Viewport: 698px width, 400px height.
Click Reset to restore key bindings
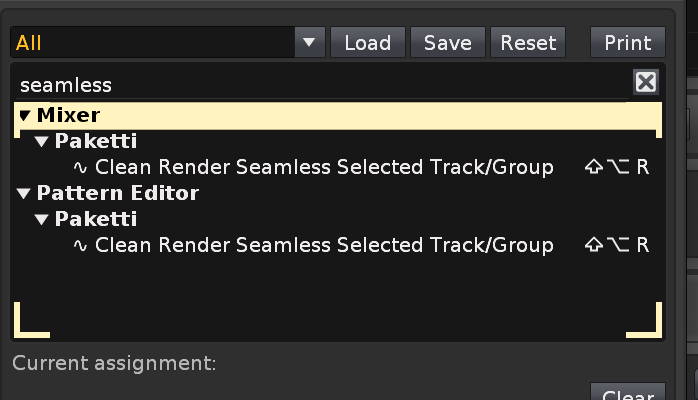[528, 43]
